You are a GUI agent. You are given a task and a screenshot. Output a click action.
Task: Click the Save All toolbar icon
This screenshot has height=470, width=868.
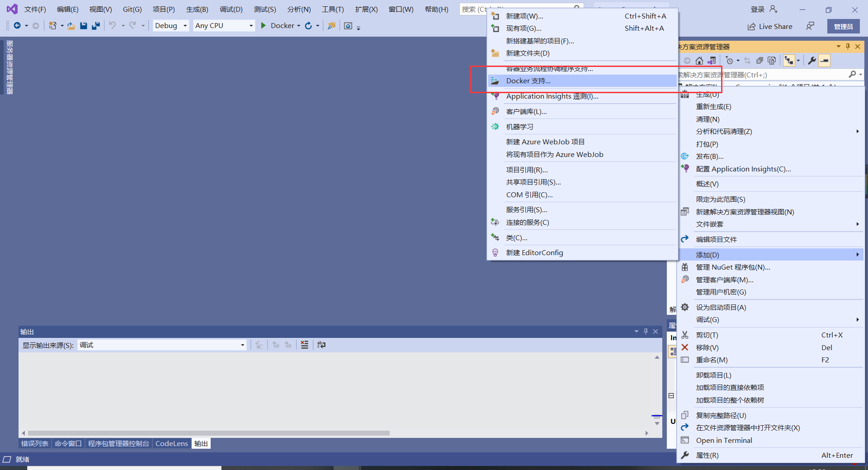(95, 26)
